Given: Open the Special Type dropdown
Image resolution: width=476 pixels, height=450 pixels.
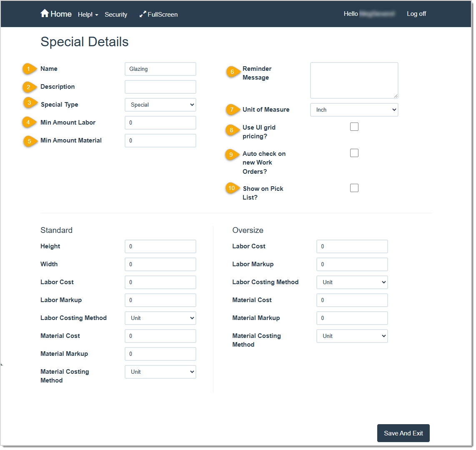Looking at the screenshot, I should click(x=160, y=105).
